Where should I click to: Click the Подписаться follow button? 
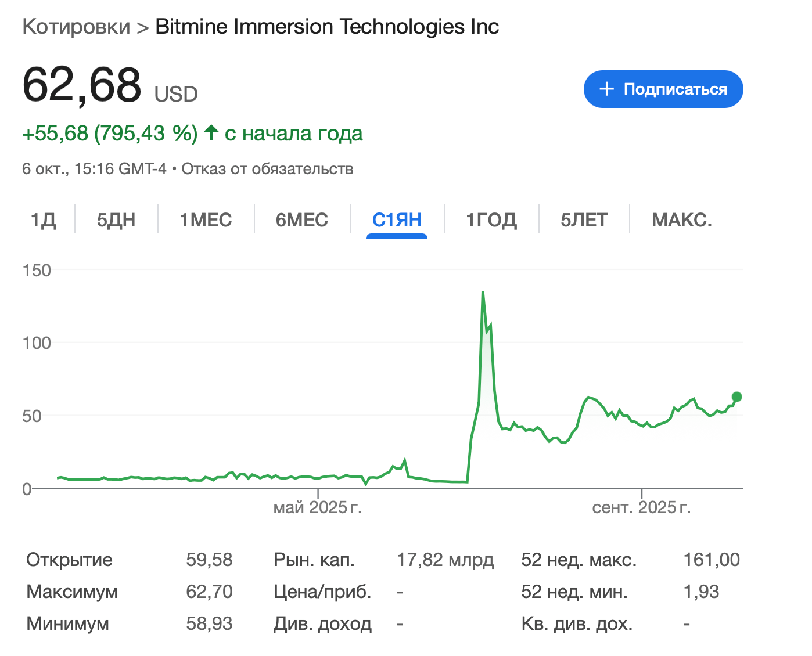click(x=663, y=89)
